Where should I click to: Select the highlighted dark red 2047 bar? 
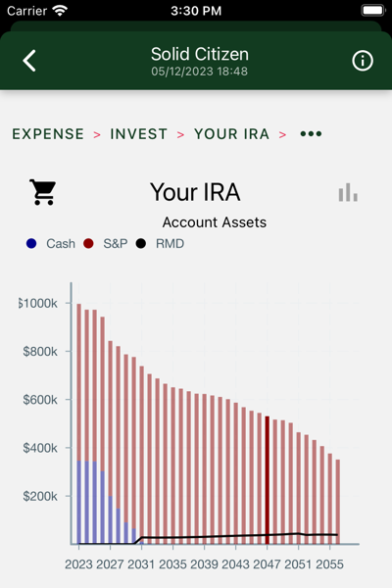click(x=268, y=480)
